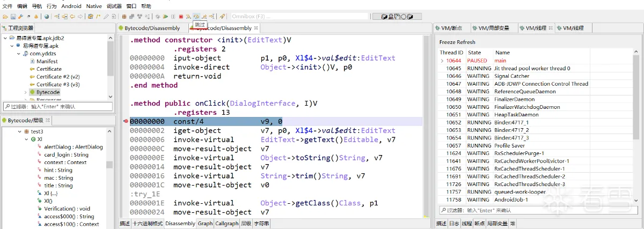The image size is (644, 229).
Task: Click the save toolbar icon
Action: pyautogui.click(x=13, y=17)
